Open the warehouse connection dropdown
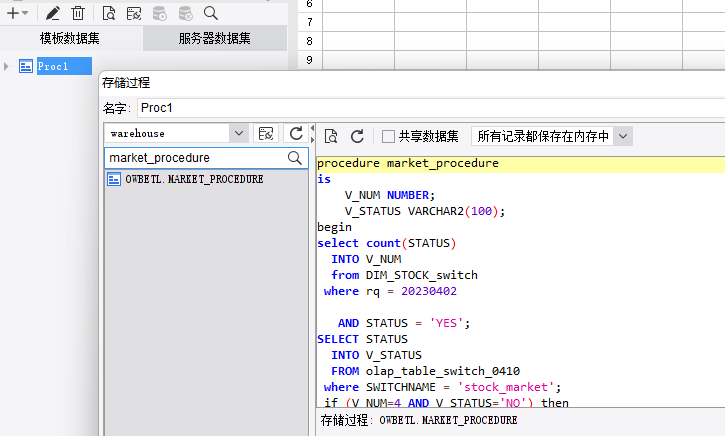Image resolution: width=725 pixels, height=436 pixels. 238,133
